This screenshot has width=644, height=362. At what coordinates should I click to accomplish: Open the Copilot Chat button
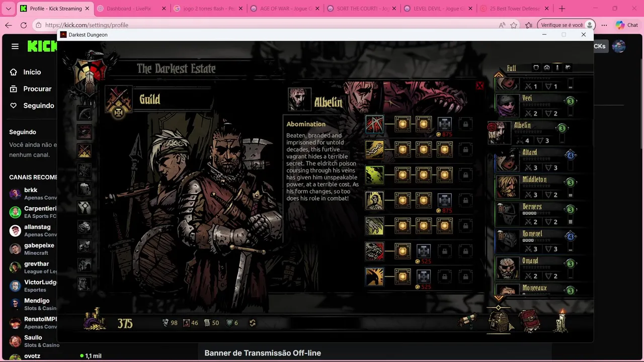(x=627, y=25)
